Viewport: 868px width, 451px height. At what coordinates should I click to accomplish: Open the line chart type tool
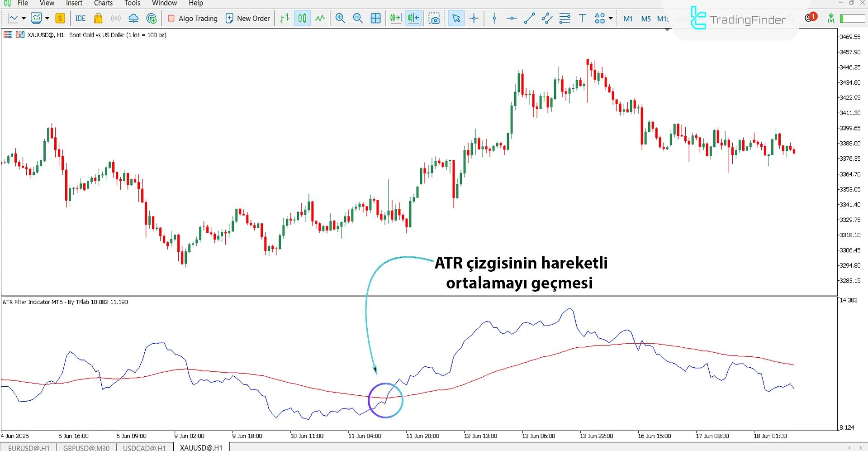[x=13, y=19]
